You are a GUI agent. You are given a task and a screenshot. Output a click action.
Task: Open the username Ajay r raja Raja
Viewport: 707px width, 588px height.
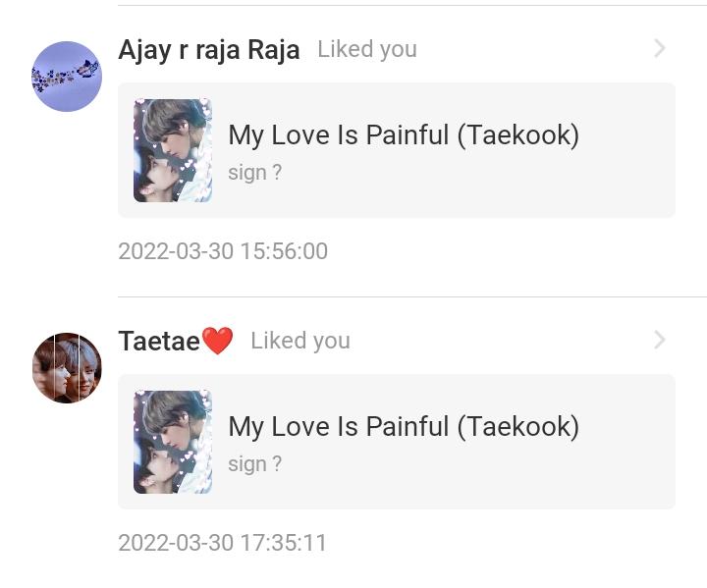pos(208,49)
